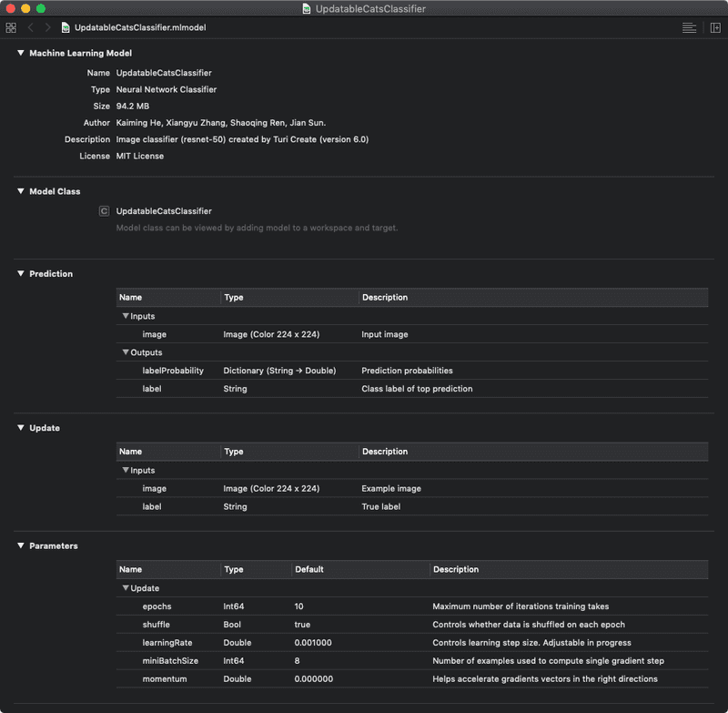
Task: Click the C class icon beside UpdatableCatsClassifier
Action: (x=104, y=211)
